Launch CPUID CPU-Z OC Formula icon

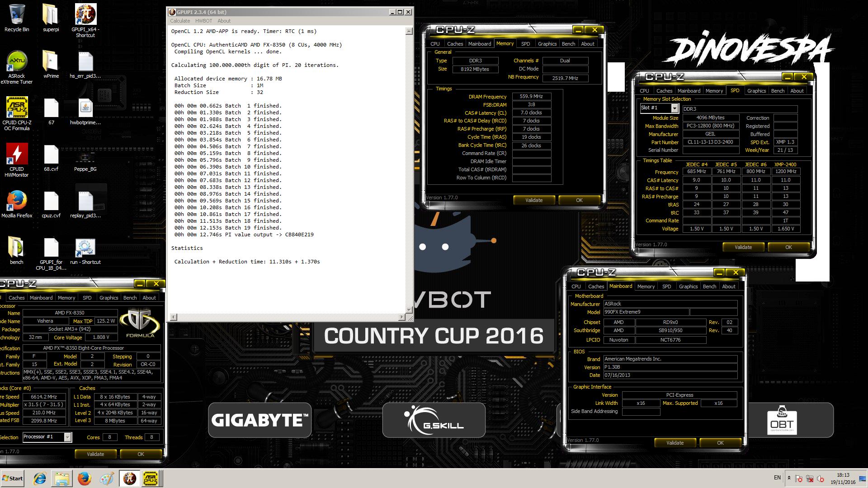pyautogui.click(x=17, y=113)
